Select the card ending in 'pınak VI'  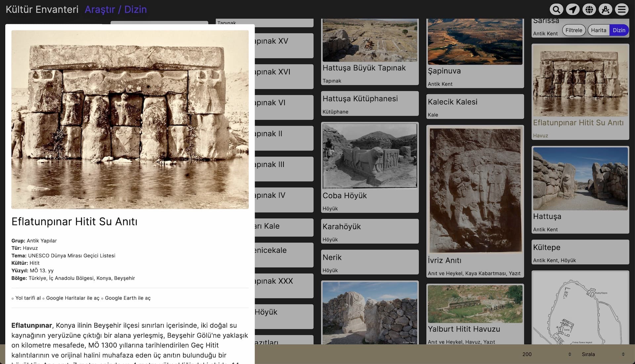284,107
